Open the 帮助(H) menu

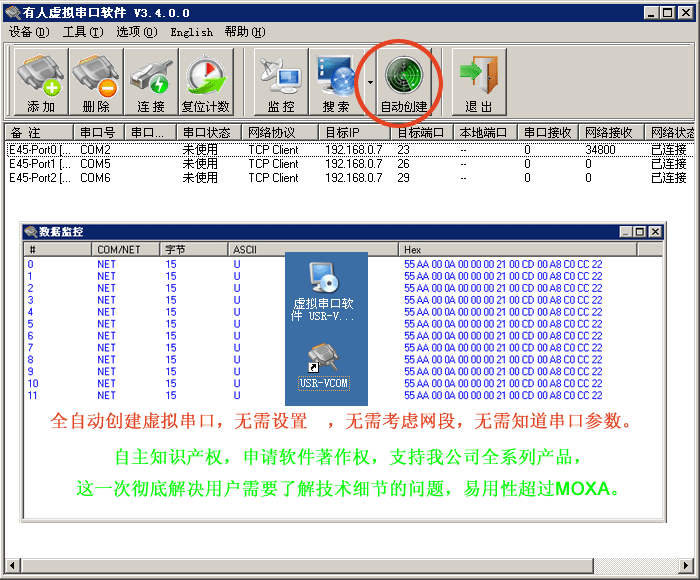(244, 31)
